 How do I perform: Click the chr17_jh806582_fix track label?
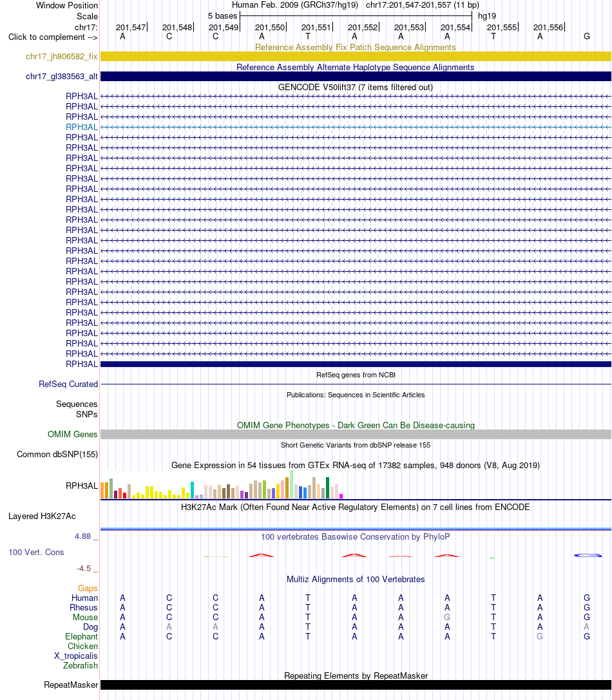click(x=62, y=56)
